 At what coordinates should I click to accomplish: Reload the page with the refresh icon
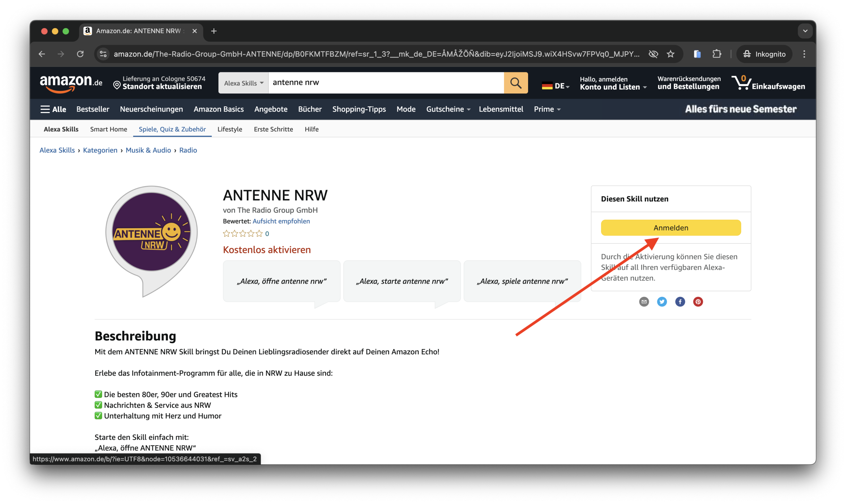[80, 54]
